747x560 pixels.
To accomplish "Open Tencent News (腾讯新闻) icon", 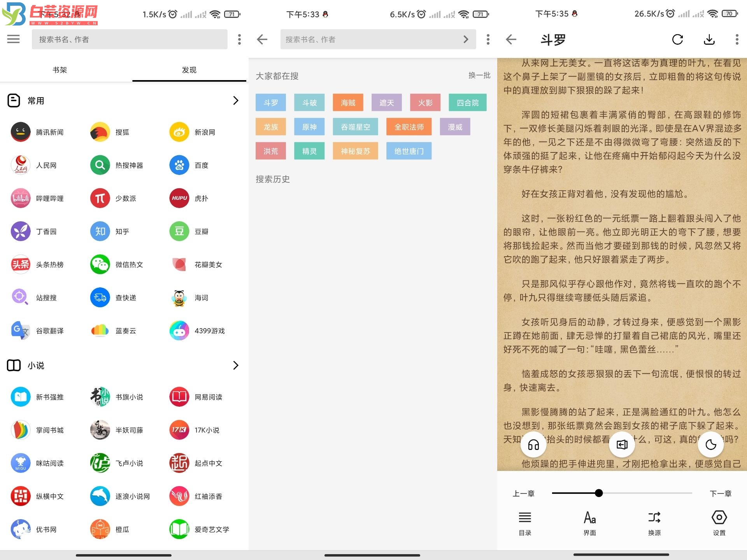I will point(21,132).
